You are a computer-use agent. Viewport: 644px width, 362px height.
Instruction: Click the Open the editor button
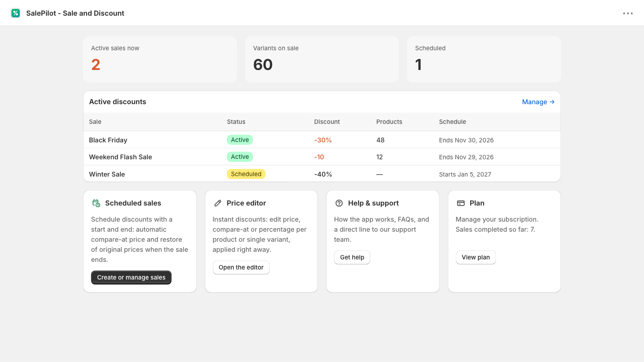pyautogui.click(x=241, y=267)
